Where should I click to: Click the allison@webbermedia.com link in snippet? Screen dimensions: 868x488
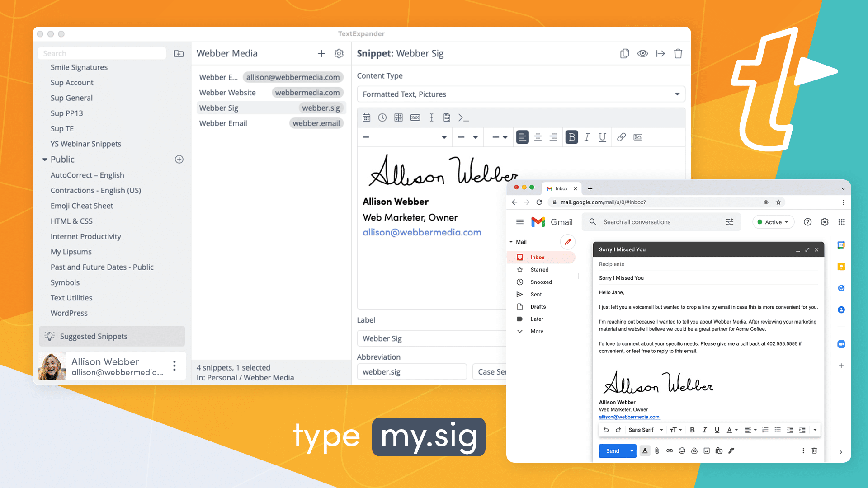point(422,233)
